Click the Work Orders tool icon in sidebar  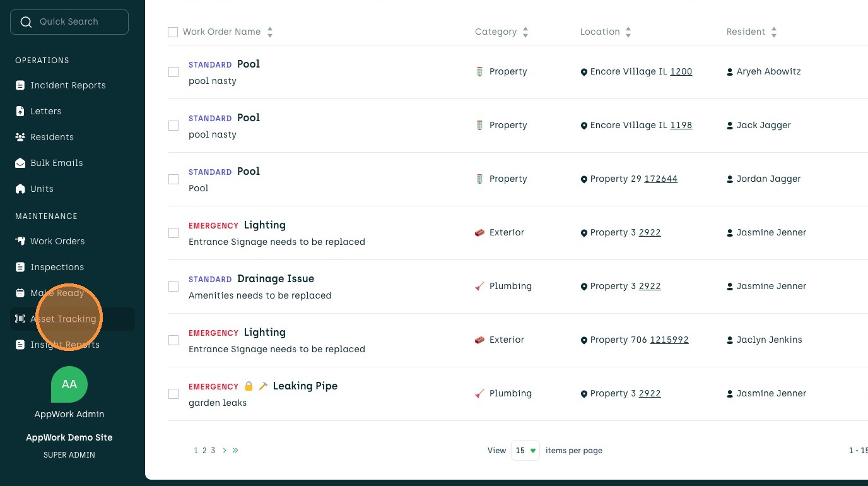(x=20, y=241)
